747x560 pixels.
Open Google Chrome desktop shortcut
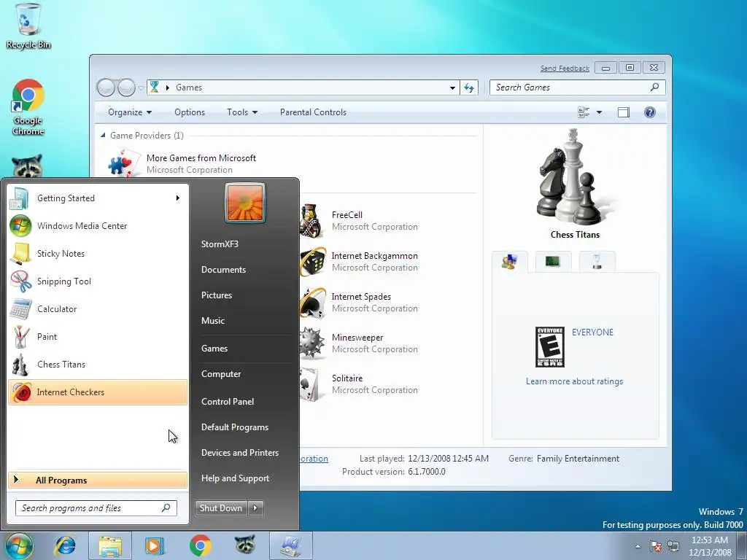click(28, 107)
